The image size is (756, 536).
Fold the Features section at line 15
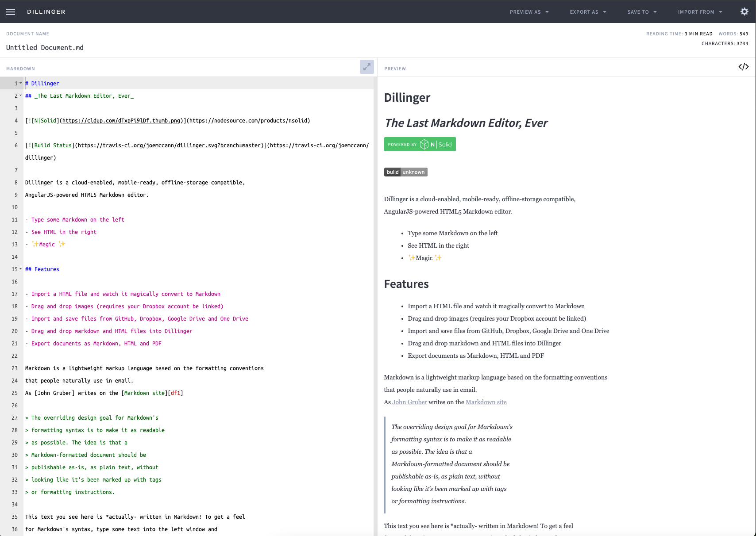20,269
